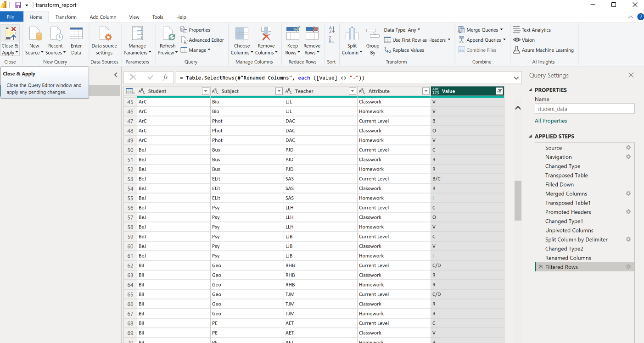Open settings gear for Source step

(x=628, y=148)
